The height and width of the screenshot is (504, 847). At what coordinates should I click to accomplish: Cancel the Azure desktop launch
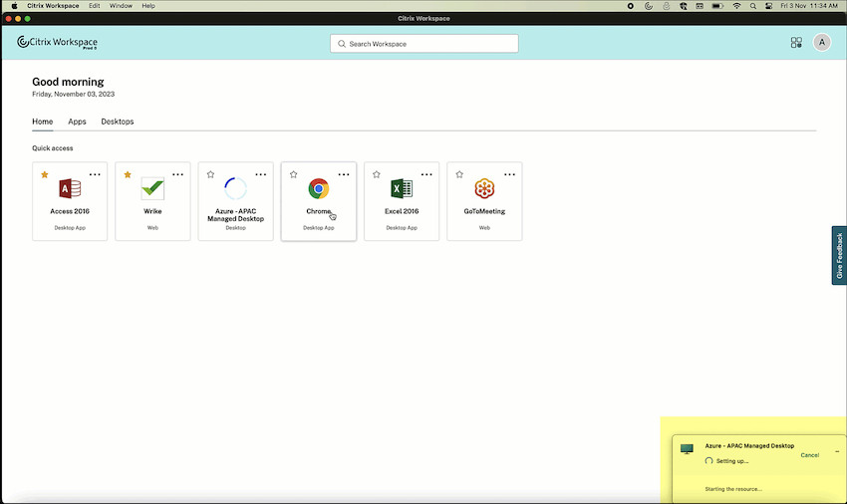pyautogui.click(x=809, y=455)
